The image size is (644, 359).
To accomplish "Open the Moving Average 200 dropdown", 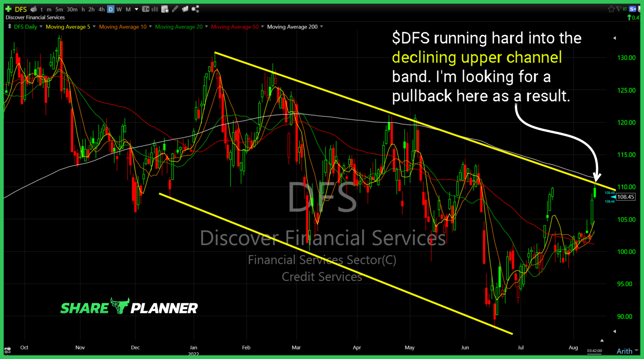I will [321, 27].
